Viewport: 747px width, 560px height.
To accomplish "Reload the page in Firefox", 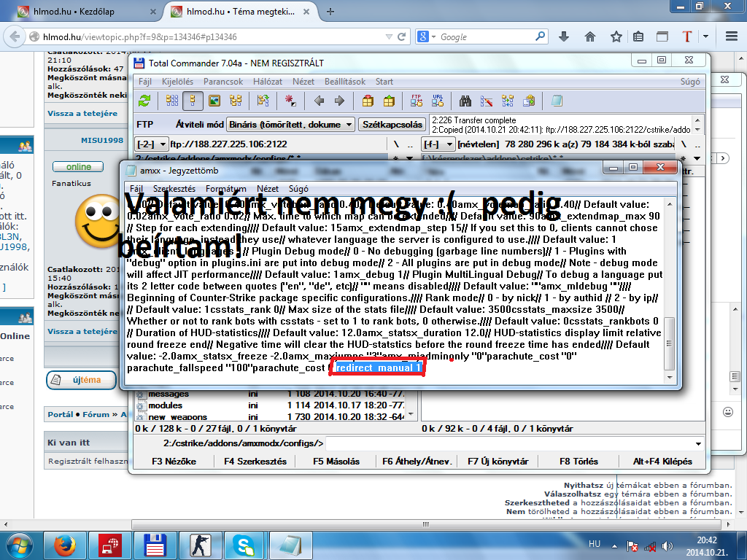I will [x=402, y=36].
